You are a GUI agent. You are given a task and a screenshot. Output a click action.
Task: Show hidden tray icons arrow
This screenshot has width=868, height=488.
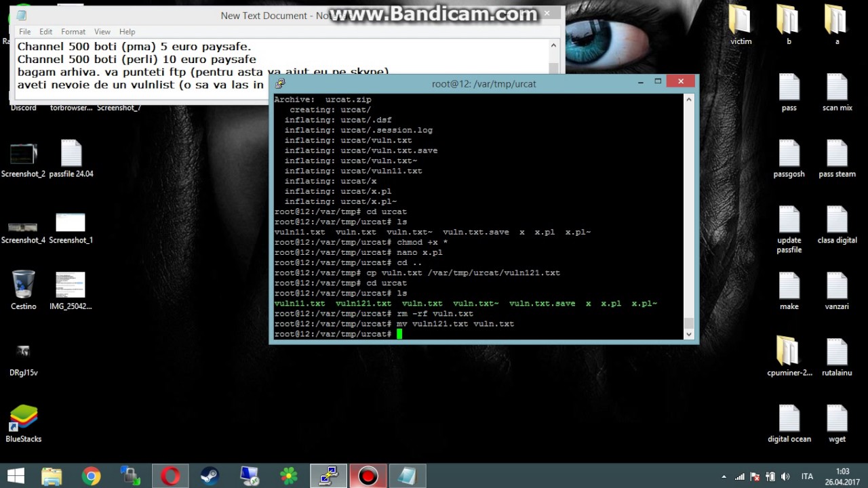724,476
